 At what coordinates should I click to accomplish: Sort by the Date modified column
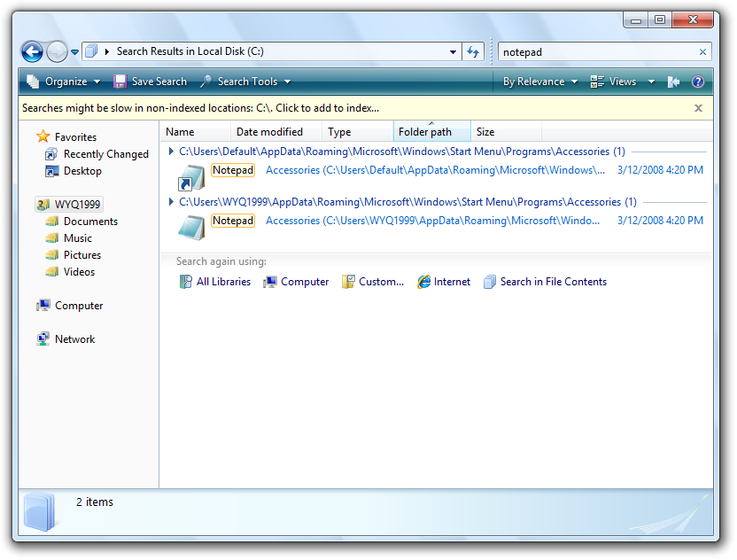point(269,132)
